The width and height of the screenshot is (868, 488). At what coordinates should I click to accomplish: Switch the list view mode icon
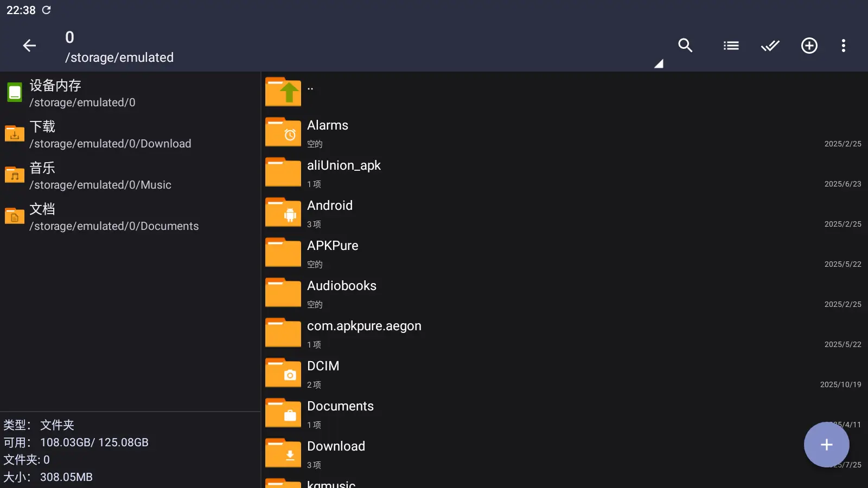(x=731, y=46)
